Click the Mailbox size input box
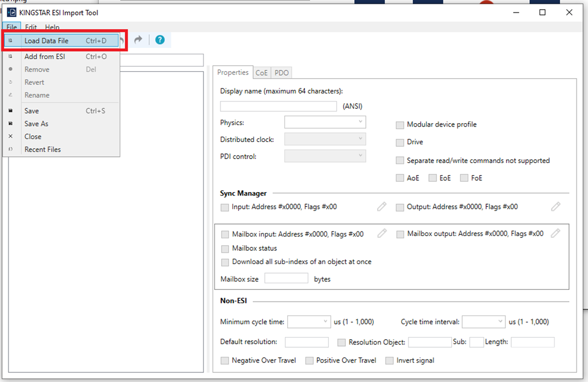The height and width of the screenshot is (382, 588). pos(286,279)
